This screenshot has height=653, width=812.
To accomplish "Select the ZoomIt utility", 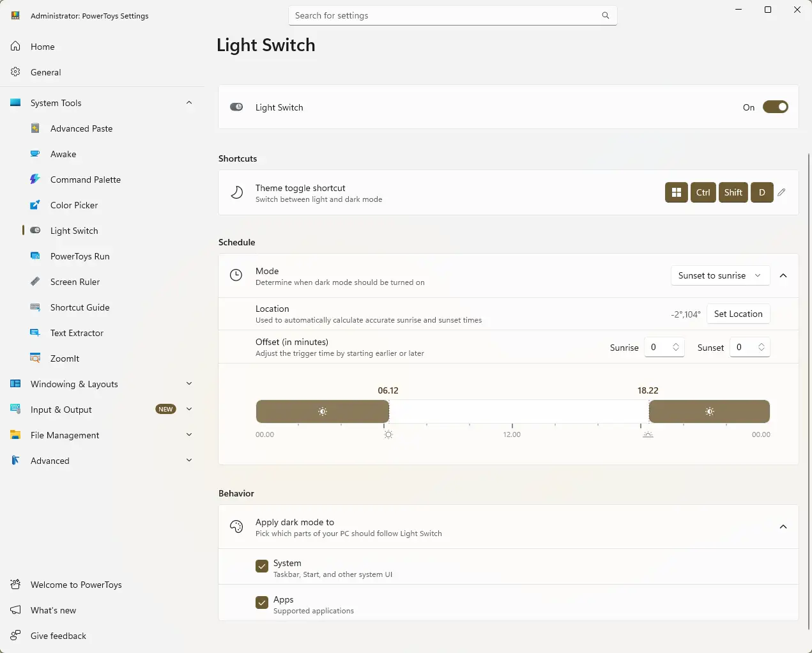I will click(x=64, y=358).
